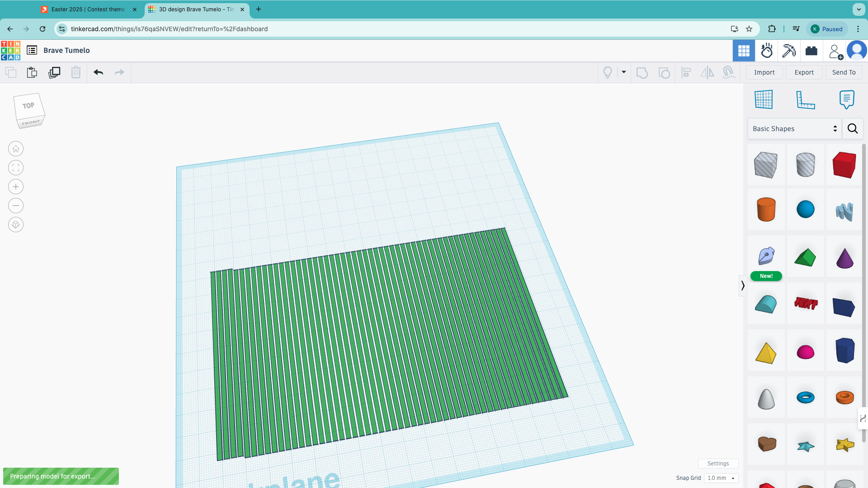
Task: Click the Duplicate and repeat icon
Action: coord(54,72)
